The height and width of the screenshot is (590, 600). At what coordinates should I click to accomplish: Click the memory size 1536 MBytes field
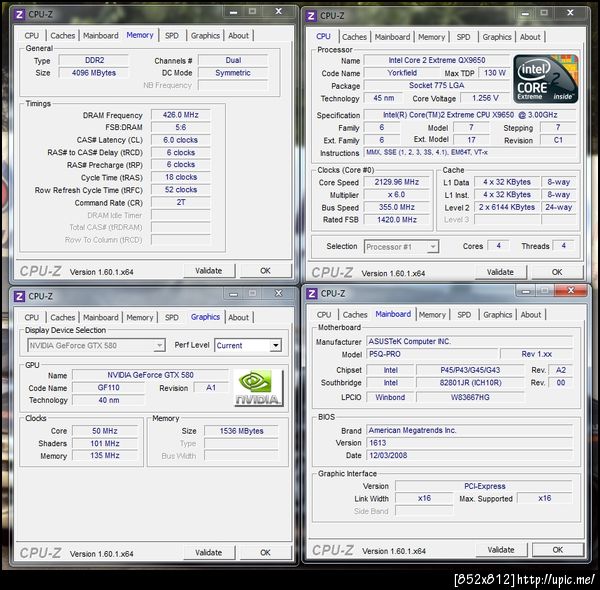click(241, 431)
